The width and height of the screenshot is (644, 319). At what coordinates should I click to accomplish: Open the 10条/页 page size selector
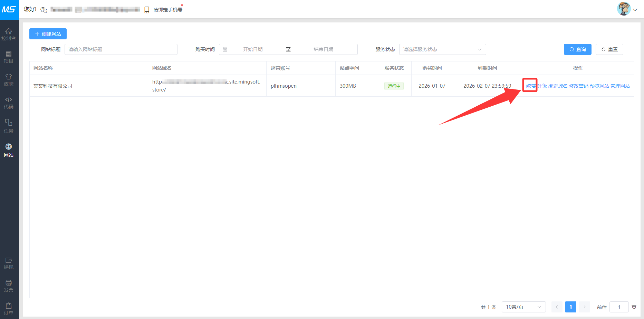pyautogui.click(x=523, y=307)
